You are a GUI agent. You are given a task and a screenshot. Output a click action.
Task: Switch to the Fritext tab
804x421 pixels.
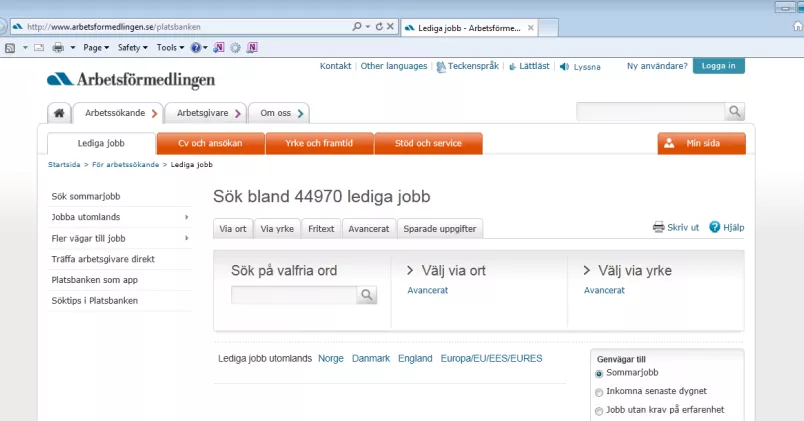[321, 229]
